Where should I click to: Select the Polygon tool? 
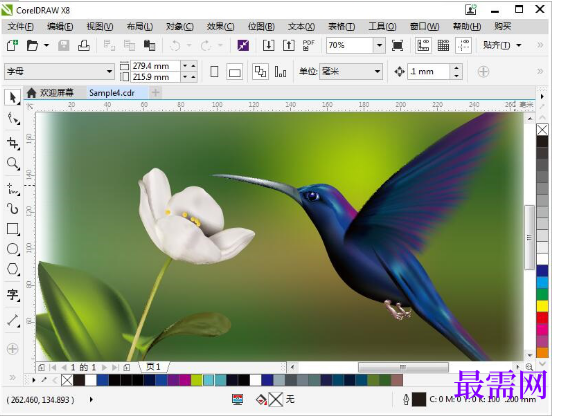[13, 269]
